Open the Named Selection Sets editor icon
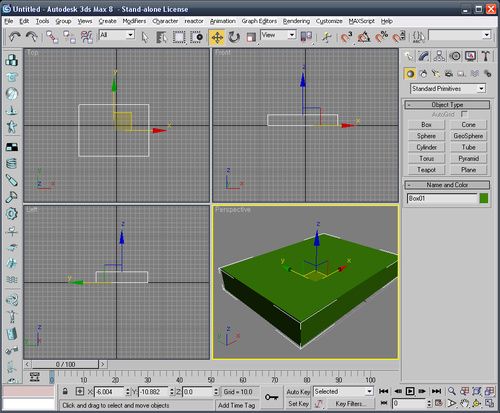The image size is (500, 413). (x=419, y=37)
